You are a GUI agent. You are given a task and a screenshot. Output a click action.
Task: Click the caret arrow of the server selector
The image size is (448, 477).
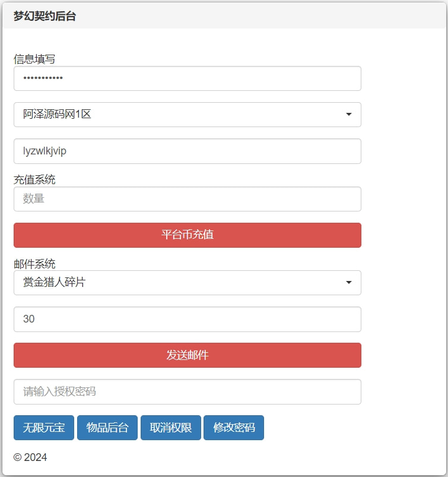(349, 115)
